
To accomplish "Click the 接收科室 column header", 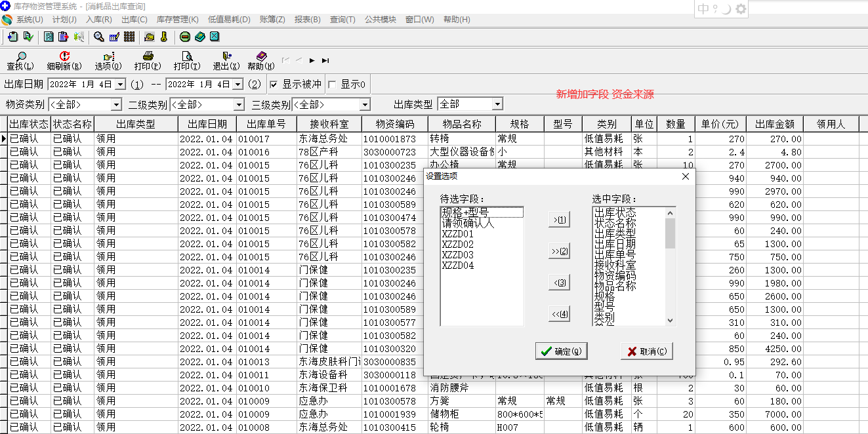I will point(329,124).
